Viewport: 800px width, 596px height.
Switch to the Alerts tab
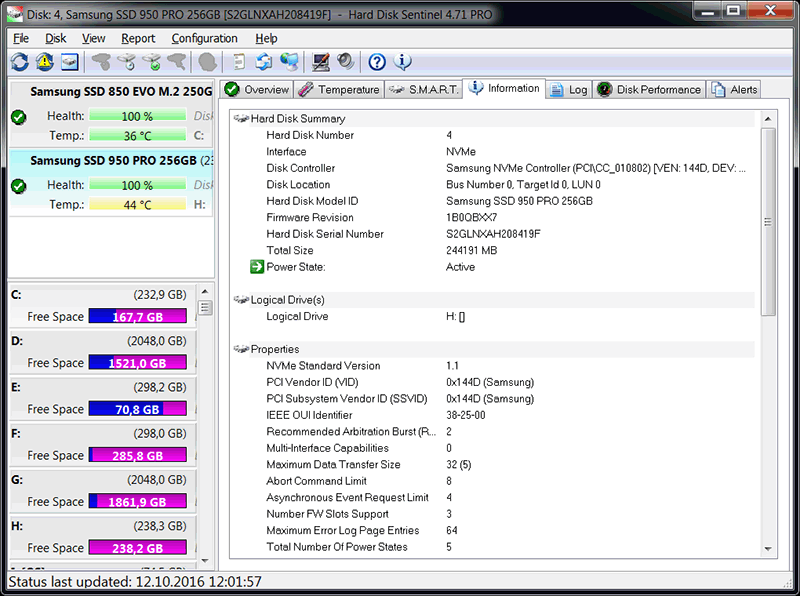pos(734,89)
